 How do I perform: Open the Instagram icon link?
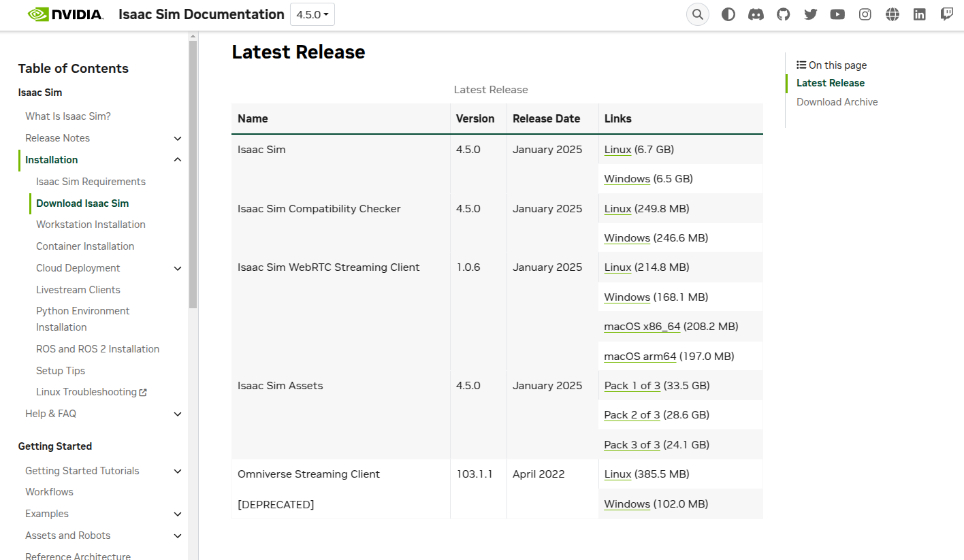point(865,14)
